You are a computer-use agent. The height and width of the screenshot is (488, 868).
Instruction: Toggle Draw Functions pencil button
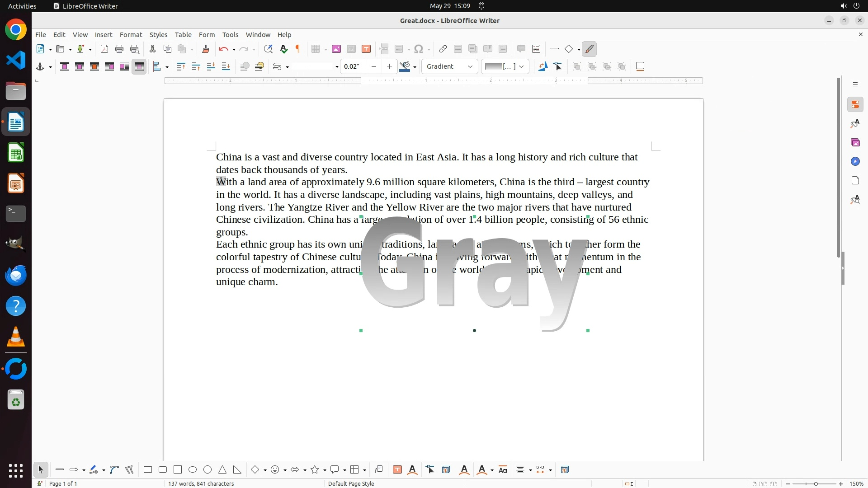tap(590, 49)
